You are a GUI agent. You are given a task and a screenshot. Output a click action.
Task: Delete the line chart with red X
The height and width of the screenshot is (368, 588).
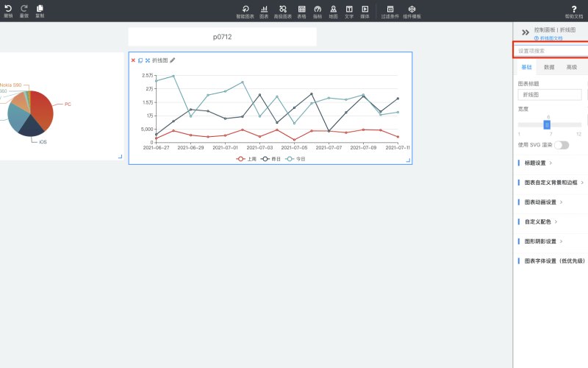tap(133, 60)
